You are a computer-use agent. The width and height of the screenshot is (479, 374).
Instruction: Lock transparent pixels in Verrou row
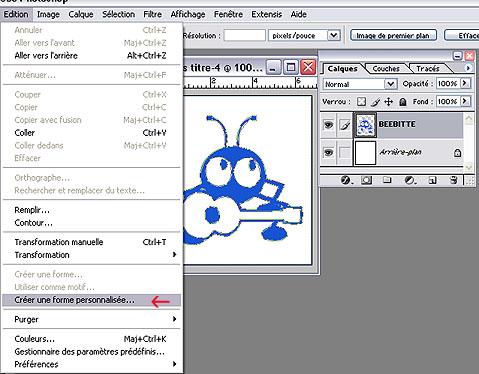[x=361, y=101]
